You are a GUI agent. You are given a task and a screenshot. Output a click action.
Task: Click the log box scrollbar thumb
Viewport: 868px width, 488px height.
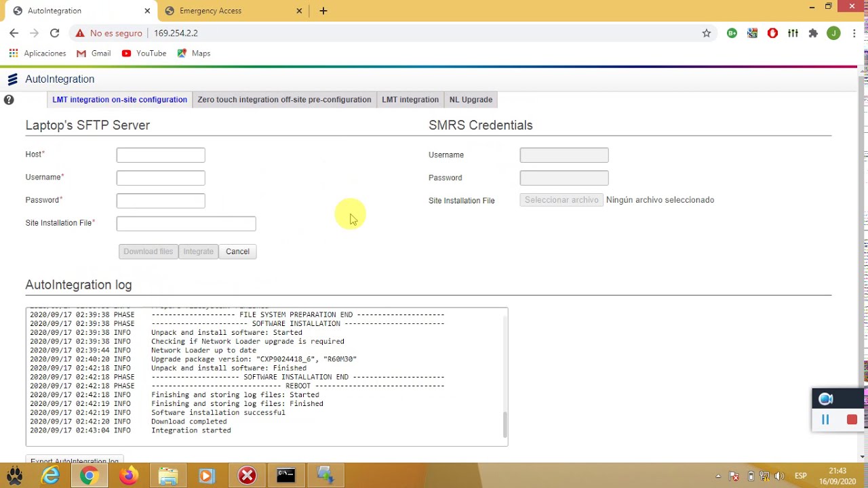coord(505,424)
